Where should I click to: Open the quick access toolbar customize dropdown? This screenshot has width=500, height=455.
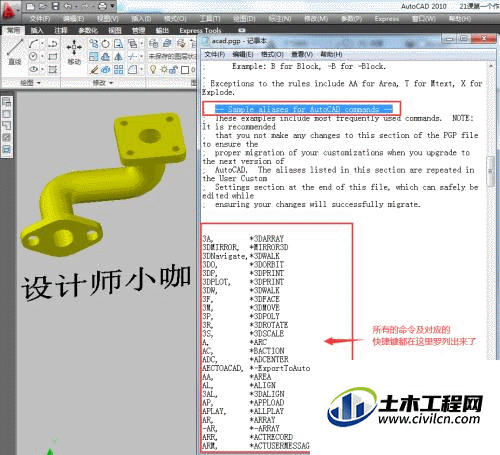click(113, 6)
